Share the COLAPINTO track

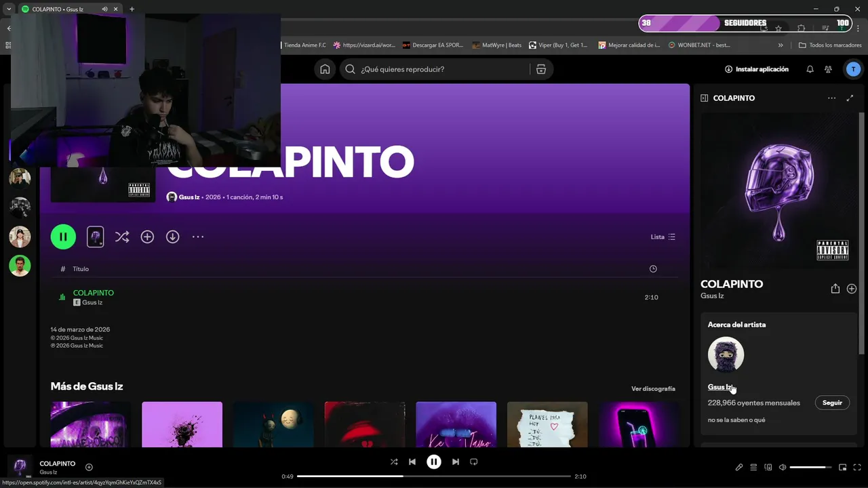point(835,289)
